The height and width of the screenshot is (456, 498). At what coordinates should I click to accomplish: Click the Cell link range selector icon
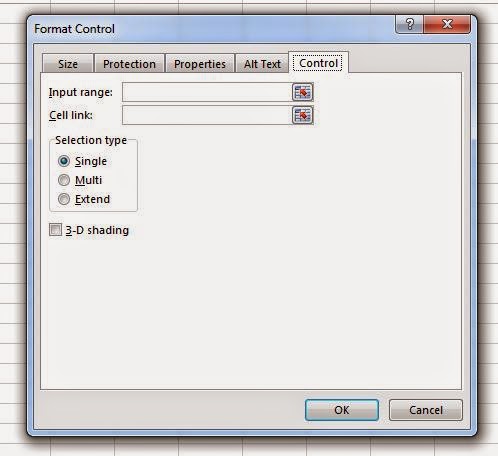tap(303, 115)
